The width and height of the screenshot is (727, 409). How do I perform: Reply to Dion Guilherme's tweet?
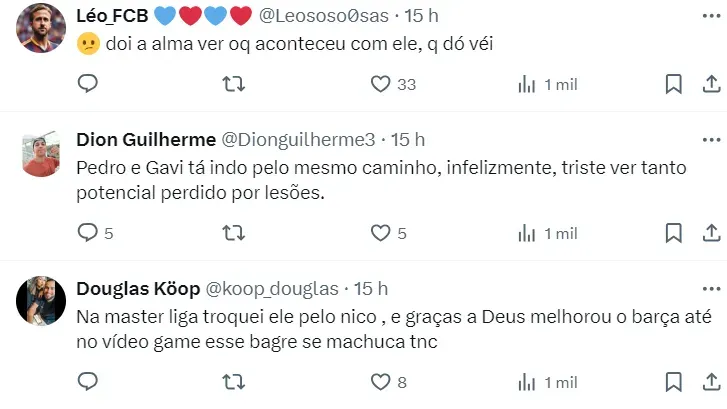point(87,233)
